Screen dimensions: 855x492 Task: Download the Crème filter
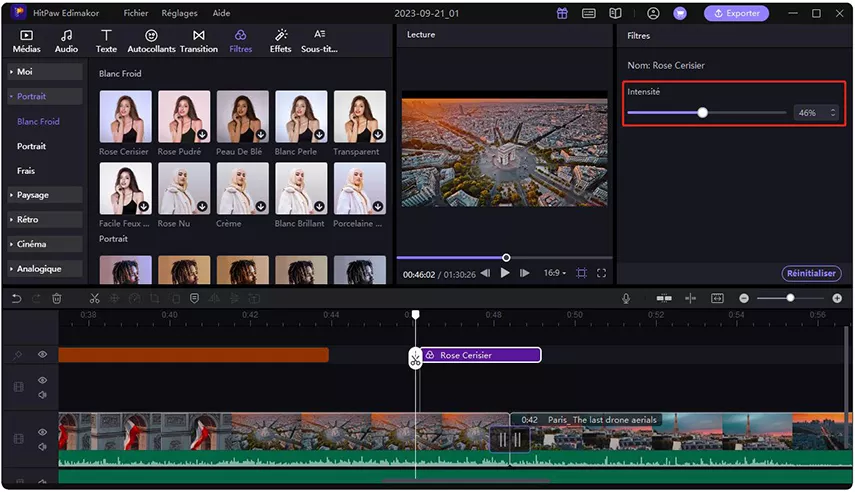point(261,206)
